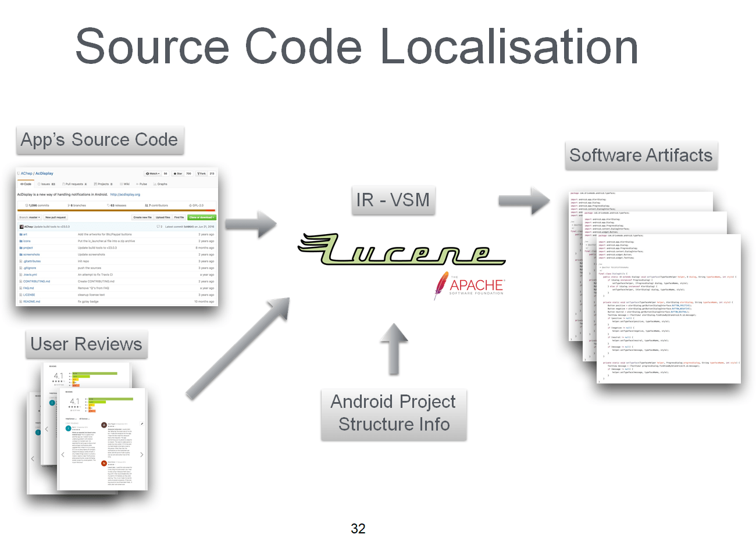This screenshot has height=545, width=756.
Task: Click the 1,096 commits count
Action: (38, 205)
